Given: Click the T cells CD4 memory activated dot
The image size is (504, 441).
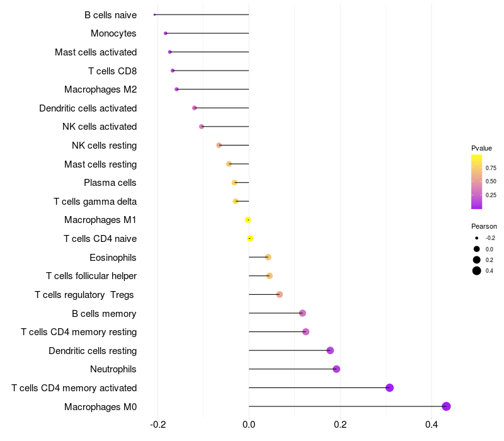Looking at the screenshot, I should click(x=389, y=387).
